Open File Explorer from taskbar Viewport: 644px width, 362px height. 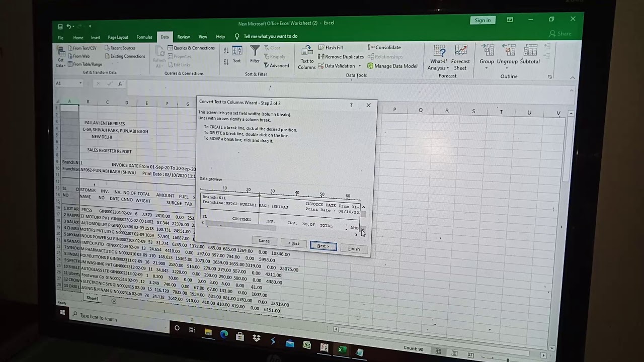click(208, 333)
